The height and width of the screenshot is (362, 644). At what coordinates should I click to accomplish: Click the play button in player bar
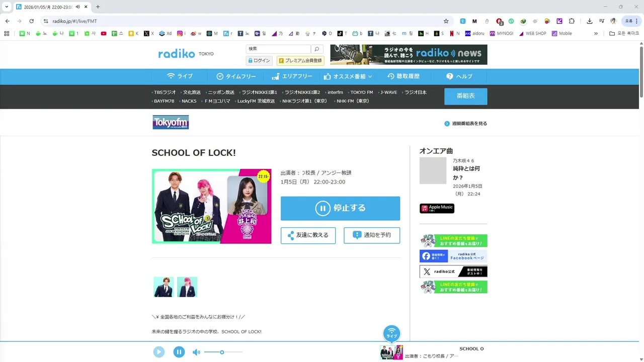159,352
